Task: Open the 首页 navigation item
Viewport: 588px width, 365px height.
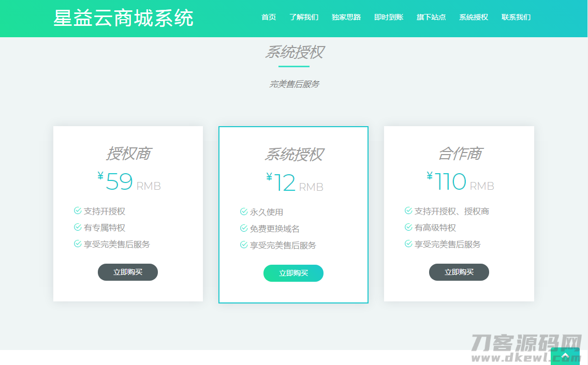Action: (x=269, y=17)
